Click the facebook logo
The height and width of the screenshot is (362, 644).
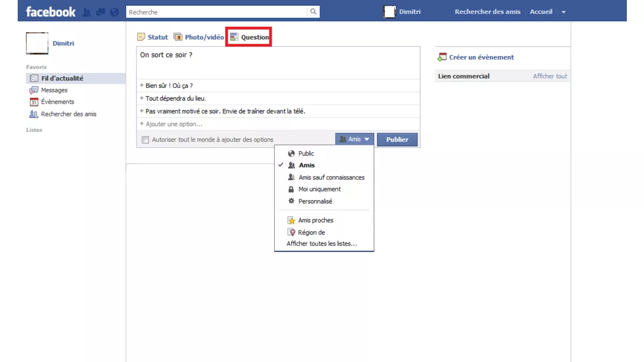point(51,12)
